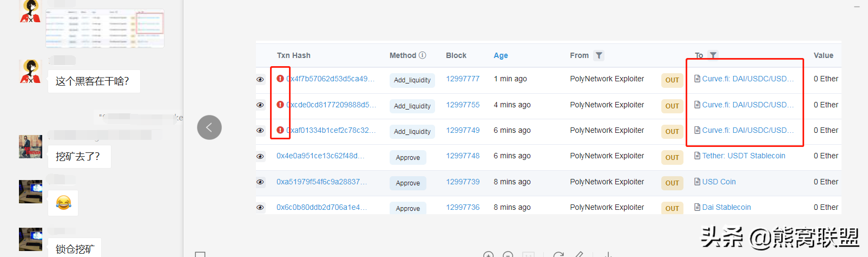Open avatar of sender of the laughing emoji
This screenshot has width=868, height=257.
[30, 191]
